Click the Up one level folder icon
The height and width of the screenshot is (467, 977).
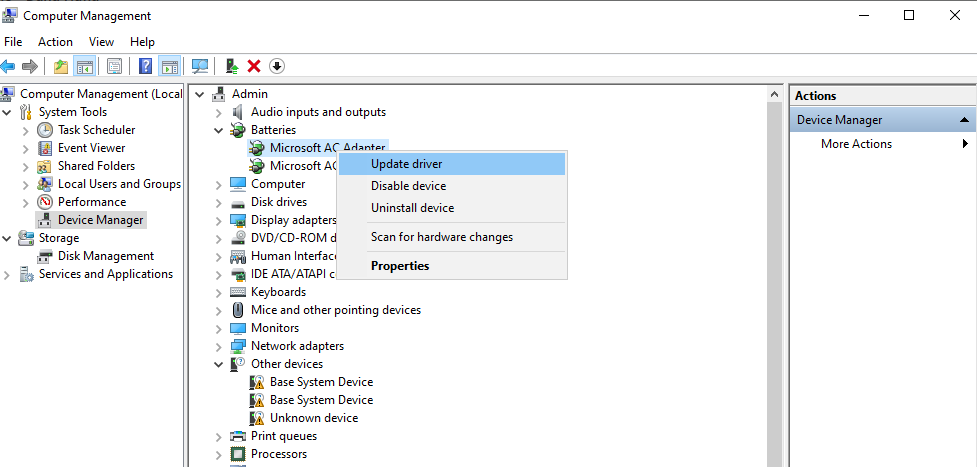click(61, 66)
